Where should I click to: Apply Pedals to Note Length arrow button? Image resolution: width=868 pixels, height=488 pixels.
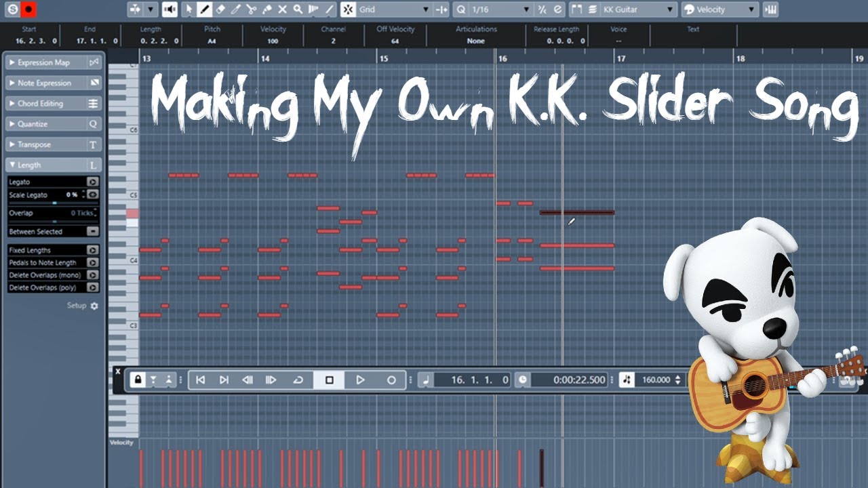pyautogui.click(x=93, y=262)
